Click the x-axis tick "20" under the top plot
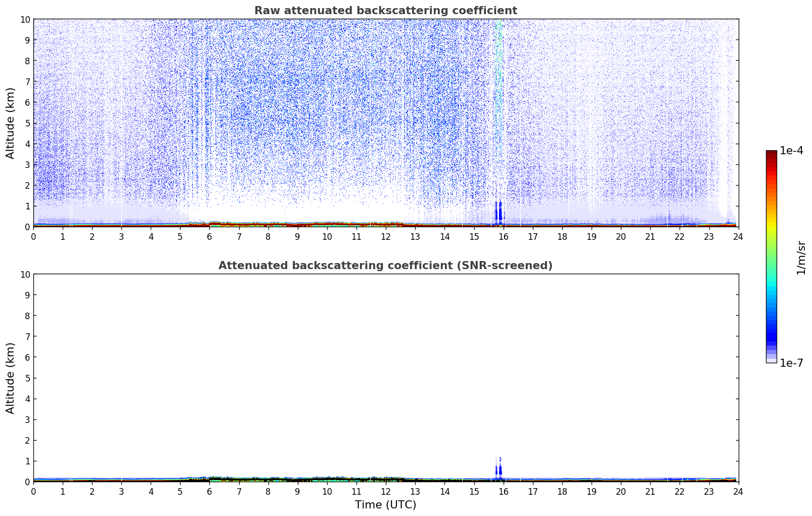 pos(621,236)
